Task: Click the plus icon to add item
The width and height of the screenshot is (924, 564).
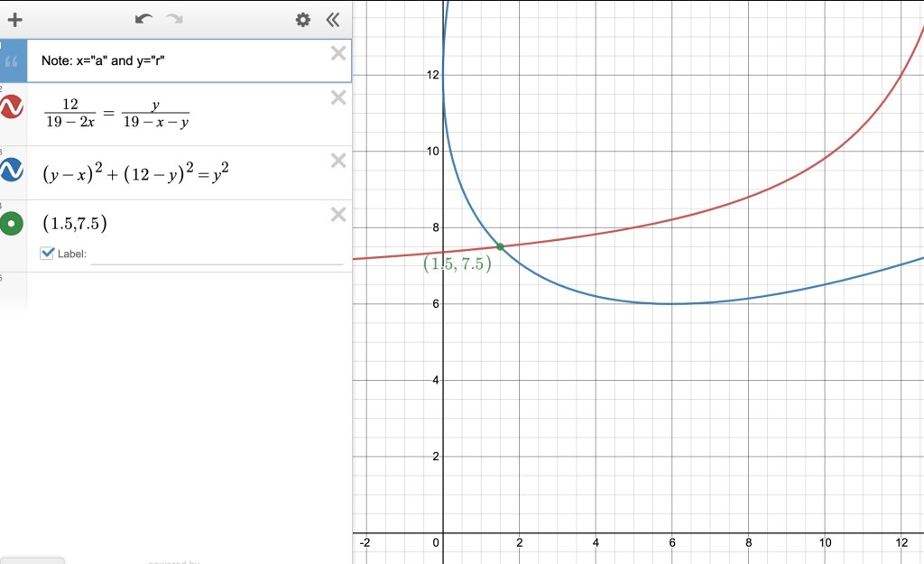Action: tap(14, 19)
